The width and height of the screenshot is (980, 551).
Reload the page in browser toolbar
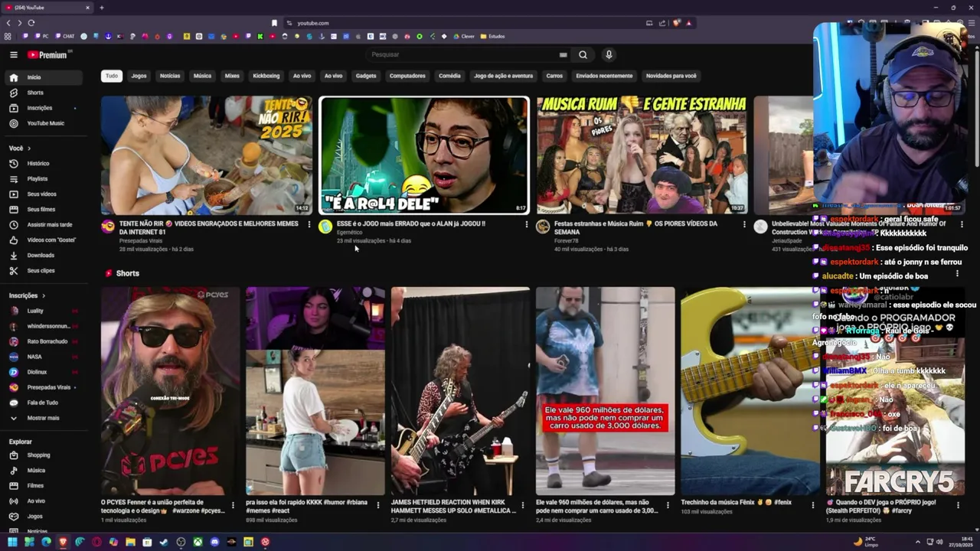pyautogui.click(x=31, y=23)
